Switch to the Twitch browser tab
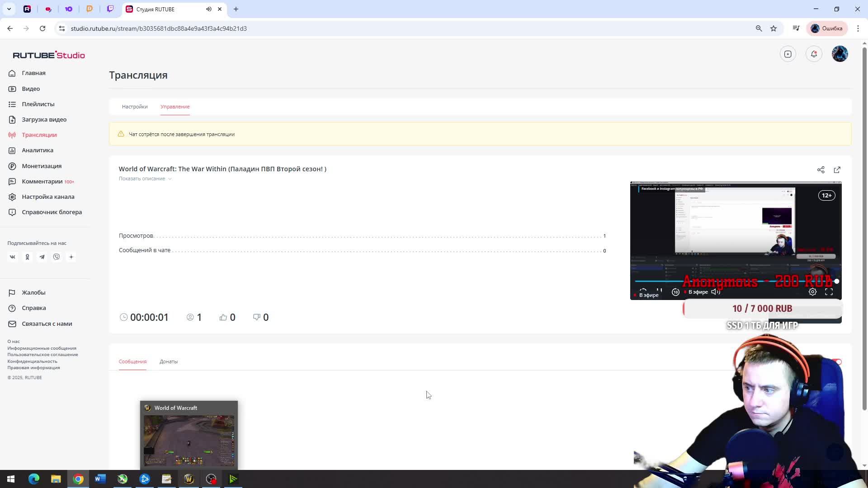This screenshot has width=868, height=488. 110,9
